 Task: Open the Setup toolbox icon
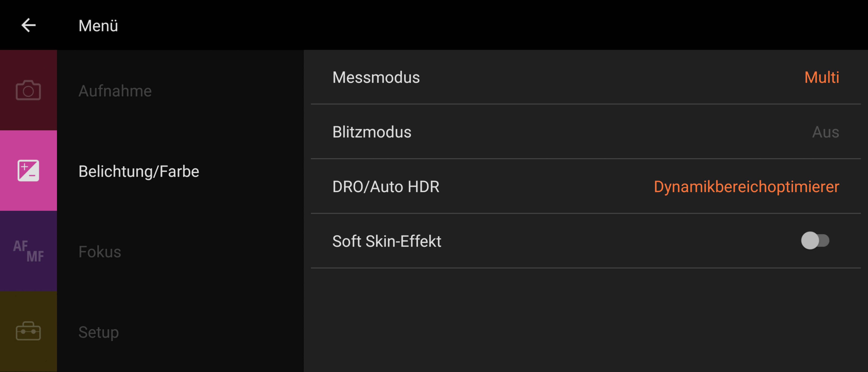[28, 331]
